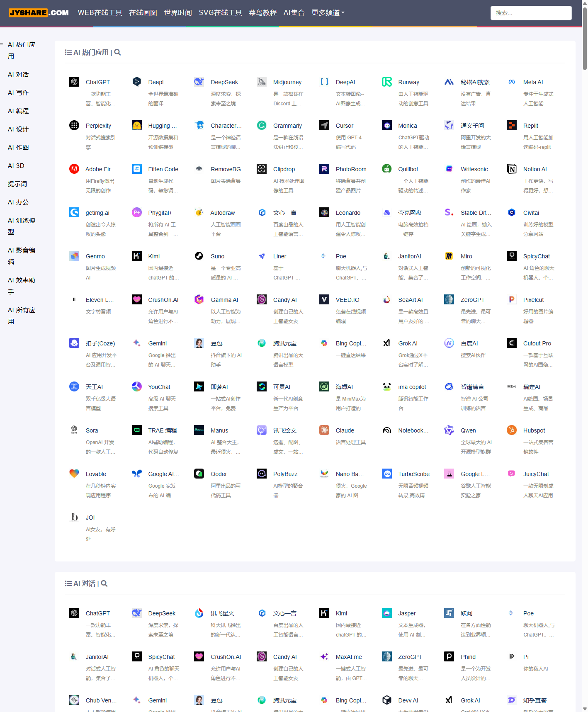The image size is (588, 712).
Task: Click the 搜索 input field
Action: coord(531,13)
